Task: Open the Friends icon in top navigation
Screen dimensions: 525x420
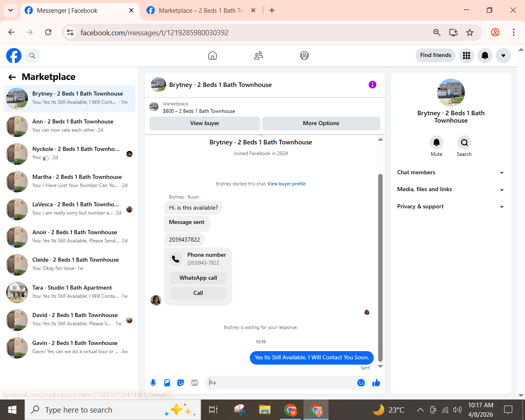Action: pos(258,55)
